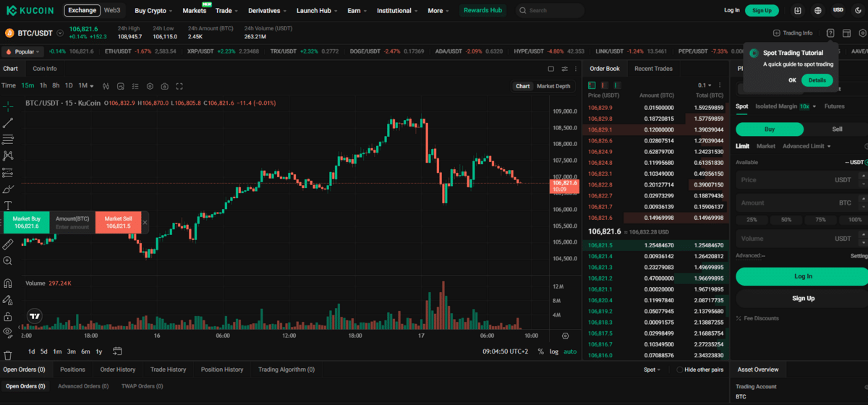Viewport: 868px width, 405px height.
Task: Switch to Recent Trades tab
Action: 653,69
